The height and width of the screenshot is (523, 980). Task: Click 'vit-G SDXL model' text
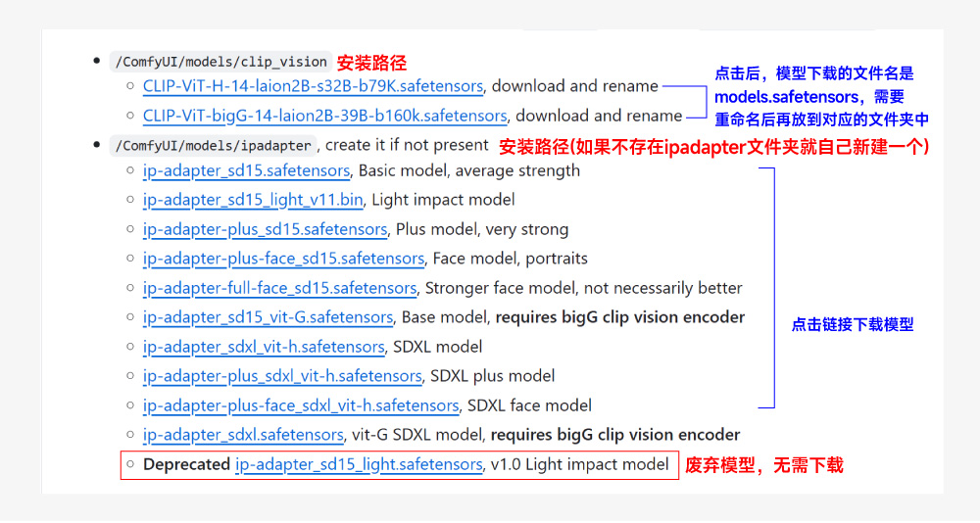[x=418, y=435]
